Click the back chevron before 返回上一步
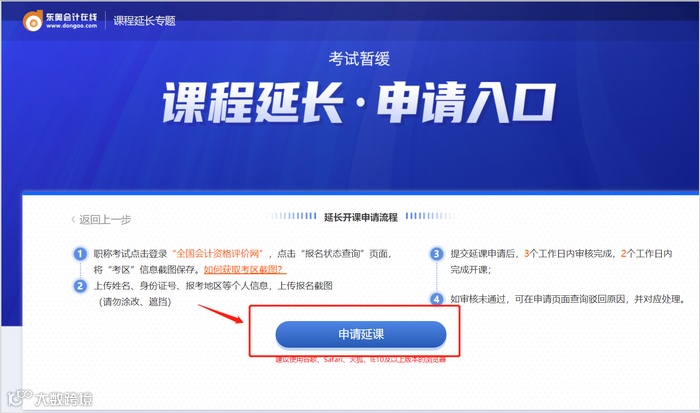Image resolution: width=700 pixels, height=413 pixels. pos(73,219)
